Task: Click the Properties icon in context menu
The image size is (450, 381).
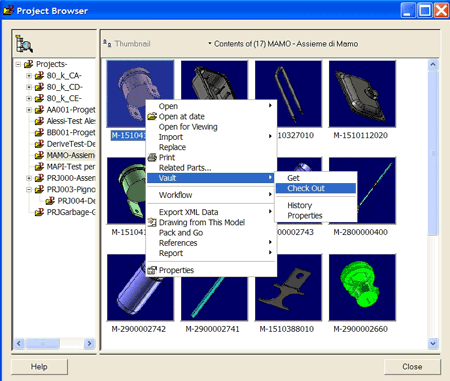Action: click(x=152, y=270)
